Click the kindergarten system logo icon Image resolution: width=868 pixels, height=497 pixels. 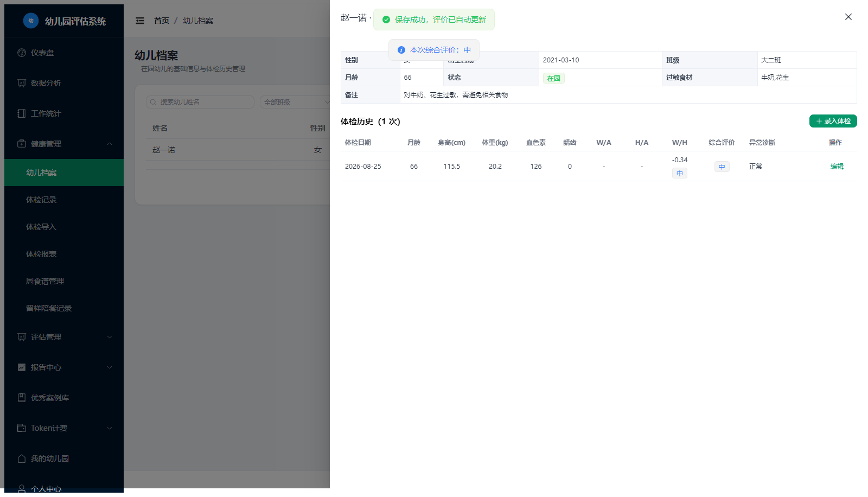coord(31,21)
